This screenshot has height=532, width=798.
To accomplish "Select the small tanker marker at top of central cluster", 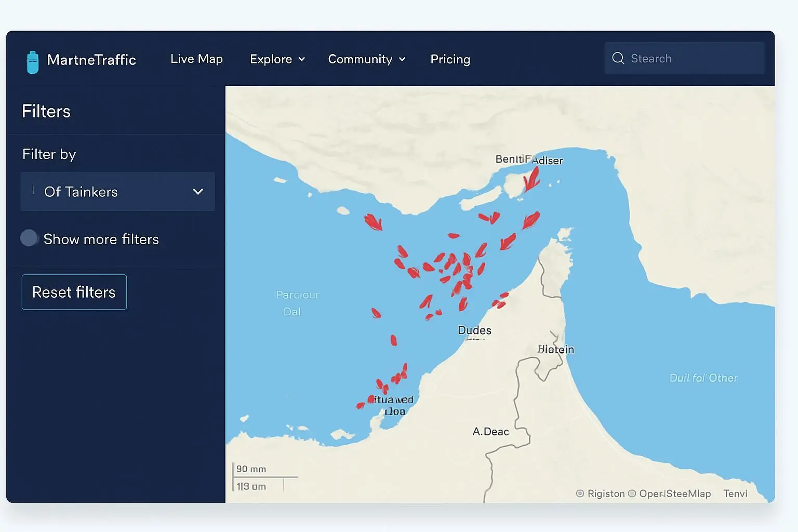I will [453, 236].
